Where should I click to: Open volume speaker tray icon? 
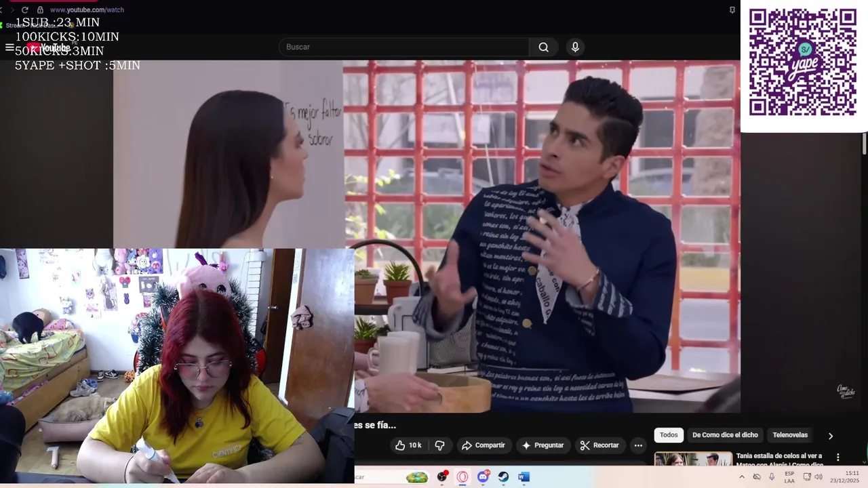(818, 477)
